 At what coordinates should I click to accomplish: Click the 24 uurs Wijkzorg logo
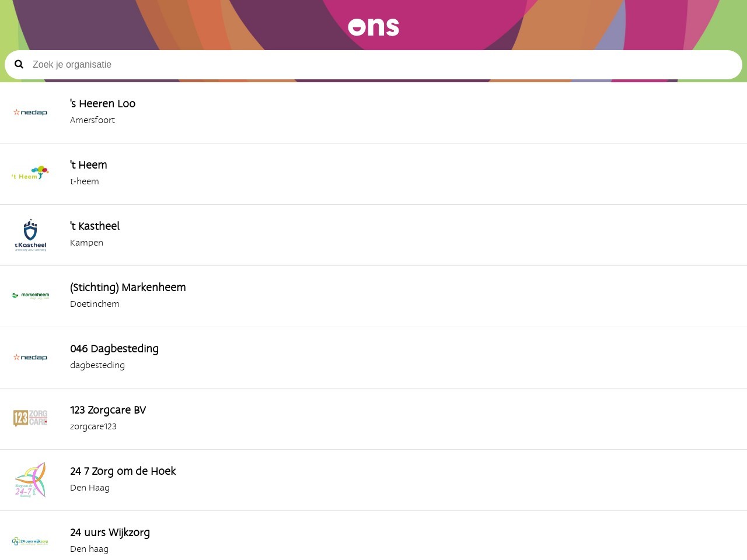tap(30, 541)
